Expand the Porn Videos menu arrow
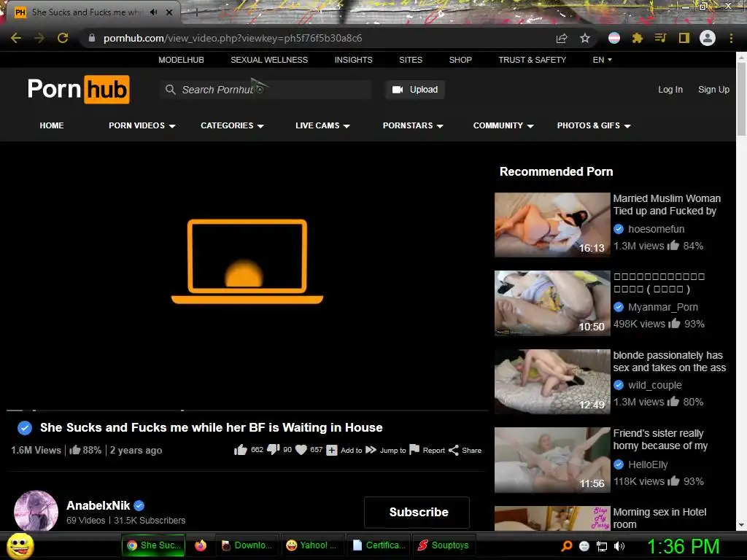The height and width of the screenshot is (560, 747). click(x=172, y=126)
